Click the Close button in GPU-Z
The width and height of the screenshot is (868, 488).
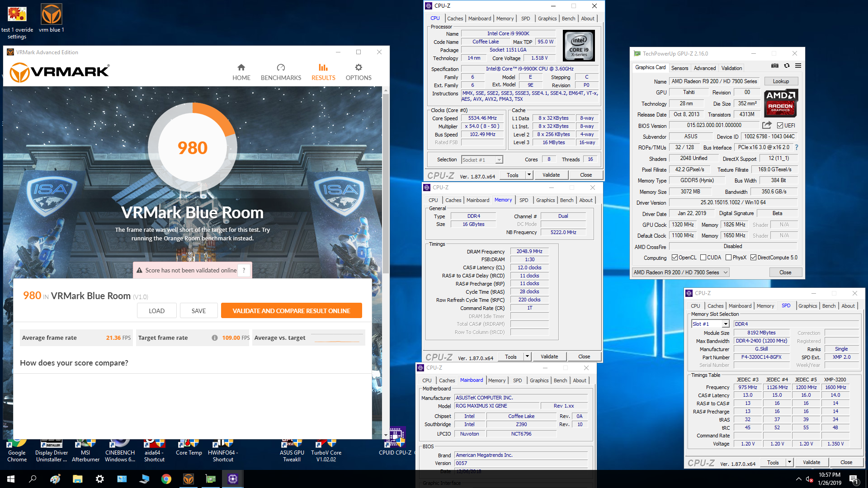785,272
